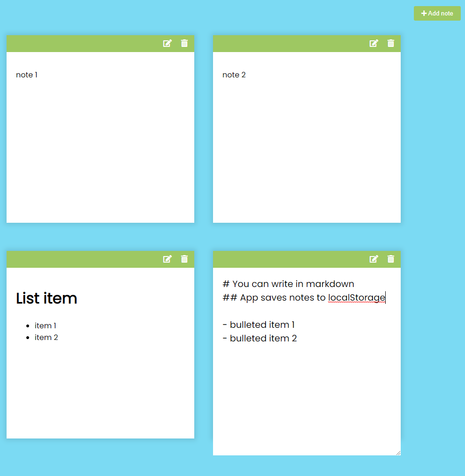Delete the markdown note being edited
Viewport: 465px width, 476px height.
pyautogui.click(x=391, y=259)
